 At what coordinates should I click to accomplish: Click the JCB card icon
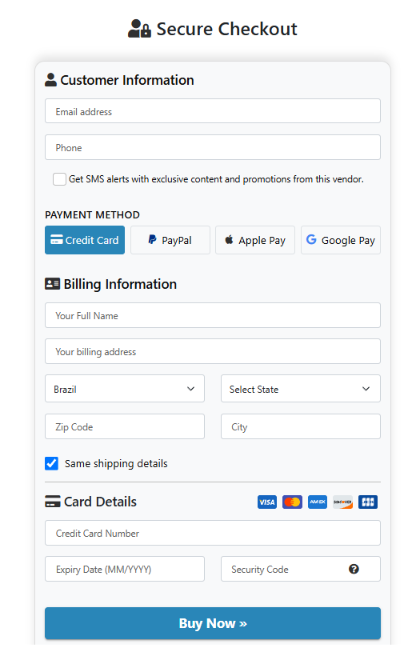pyautogui.click(x=368, y=502)
